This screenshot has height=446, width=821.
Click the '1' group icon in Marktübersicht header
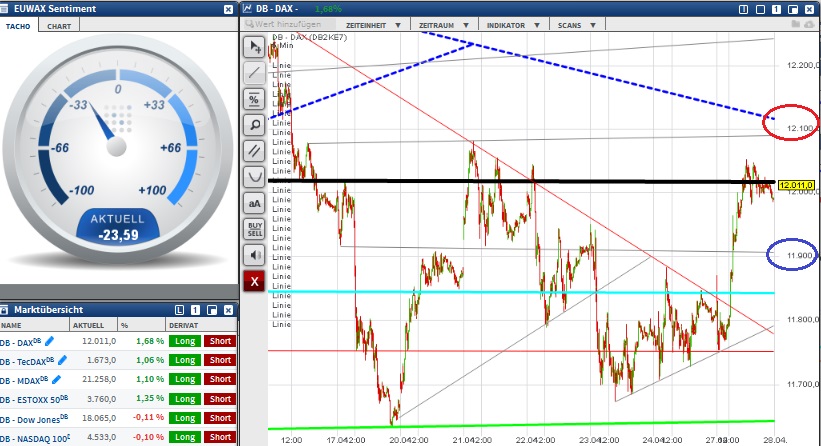click(195, 310)
